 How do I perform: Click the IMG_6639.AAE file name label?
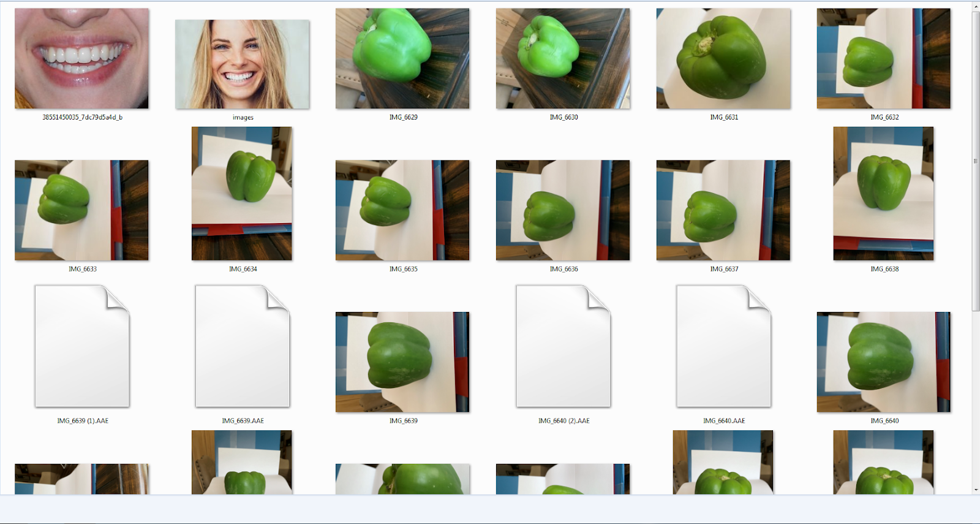point(243,421)
